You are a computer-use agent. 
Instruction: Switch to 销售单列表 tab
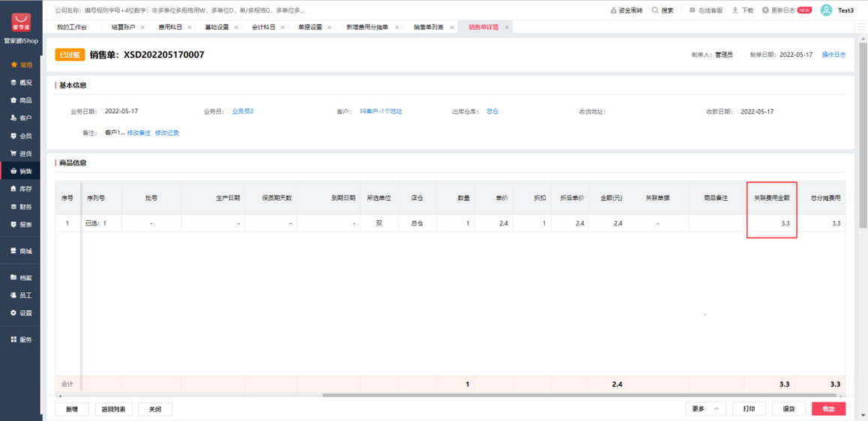(x=428, y=27)
